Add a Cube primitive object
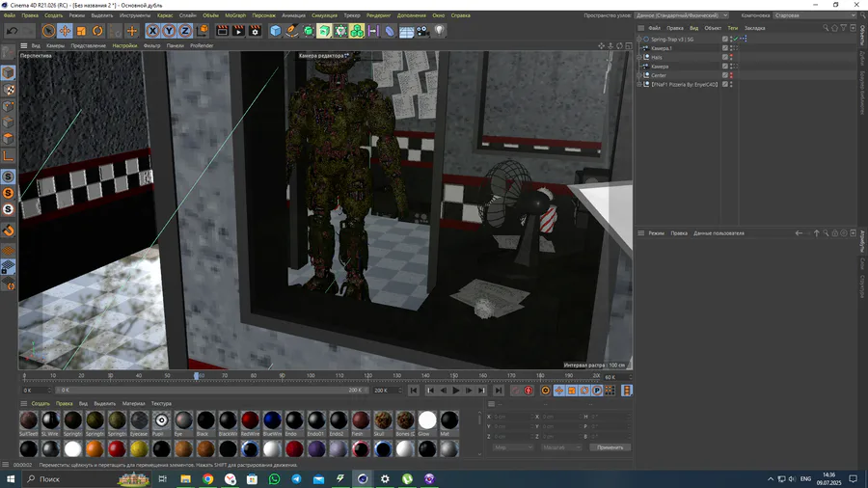868x488 pixels. point(275,31)
